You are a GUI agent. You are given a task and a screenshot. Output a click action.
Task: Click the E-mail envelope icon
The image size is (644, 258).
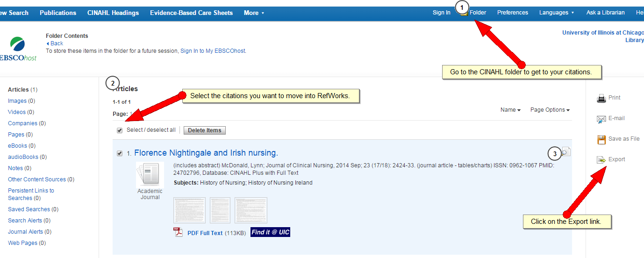[x=601, y=119]
